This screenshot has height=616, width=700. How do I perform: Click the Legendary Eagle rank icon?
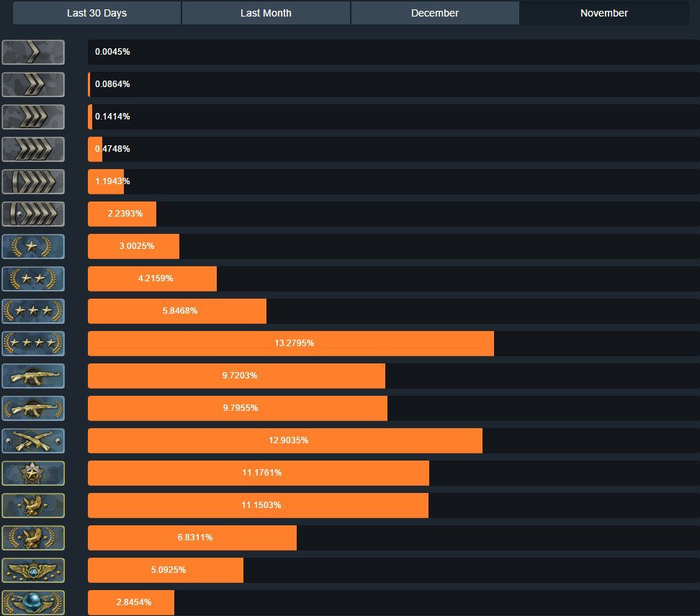(x=33, y=505)
